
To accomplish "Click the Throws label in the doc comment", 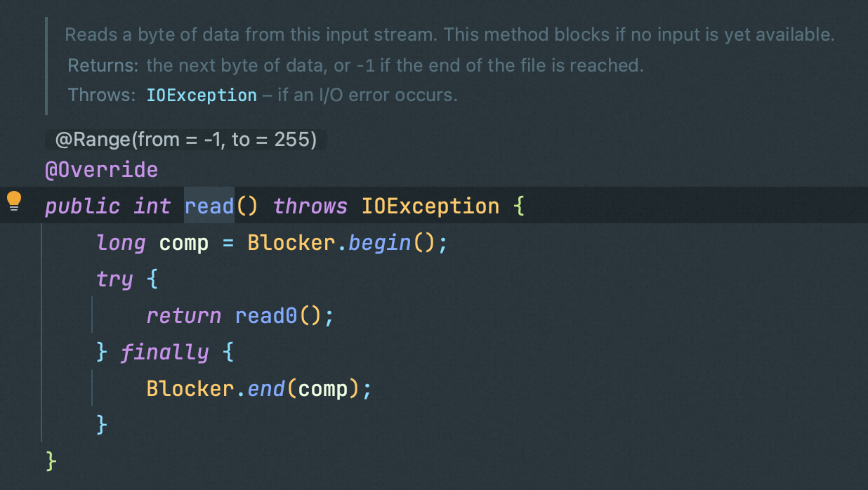I will (102, 95).
